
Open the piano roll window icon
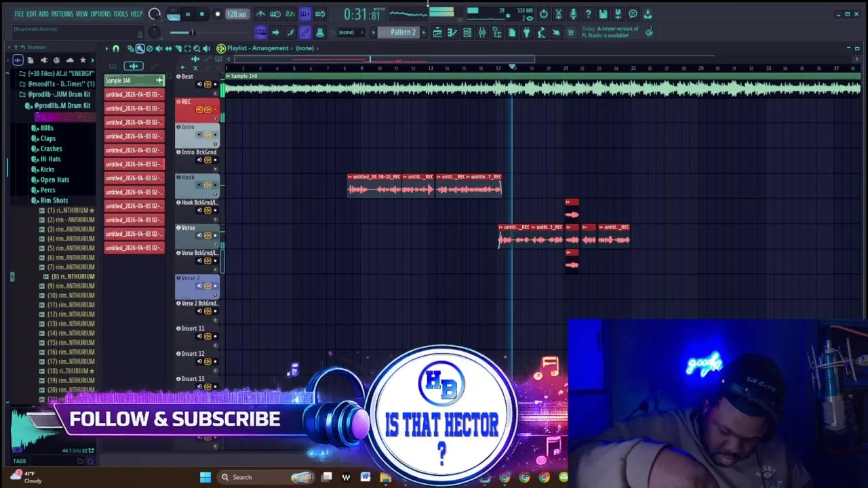click(452, 33)
